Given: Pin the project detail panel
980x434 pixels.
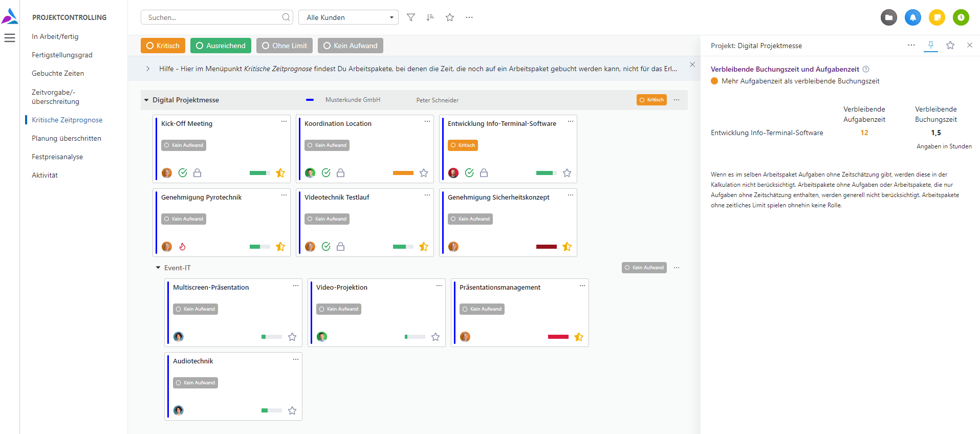Looking at the screenshot, I should [x=930, y=45].
